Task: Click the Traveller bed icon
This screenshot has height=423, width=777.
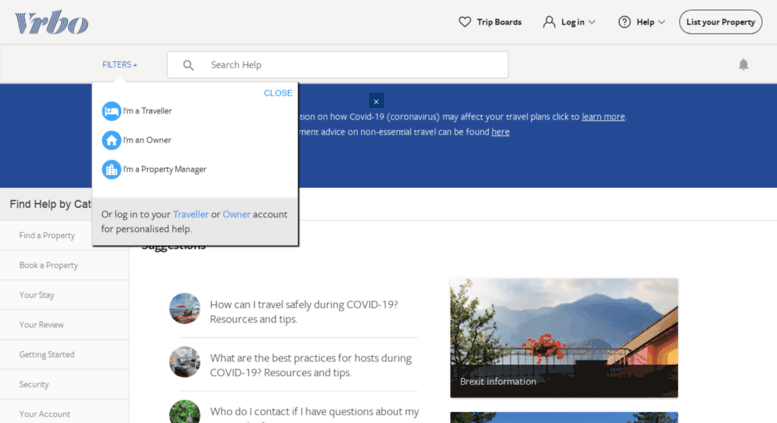Action: click(111, 111)
